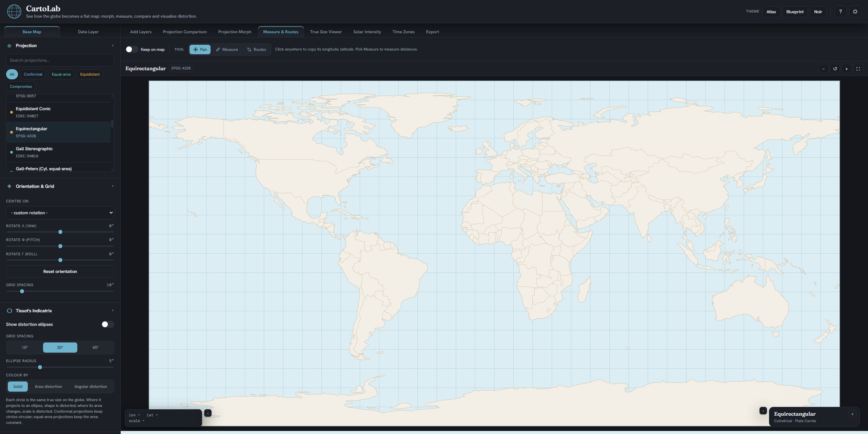
Task: Select the Pan tool
Action: [x=200, y=50]
